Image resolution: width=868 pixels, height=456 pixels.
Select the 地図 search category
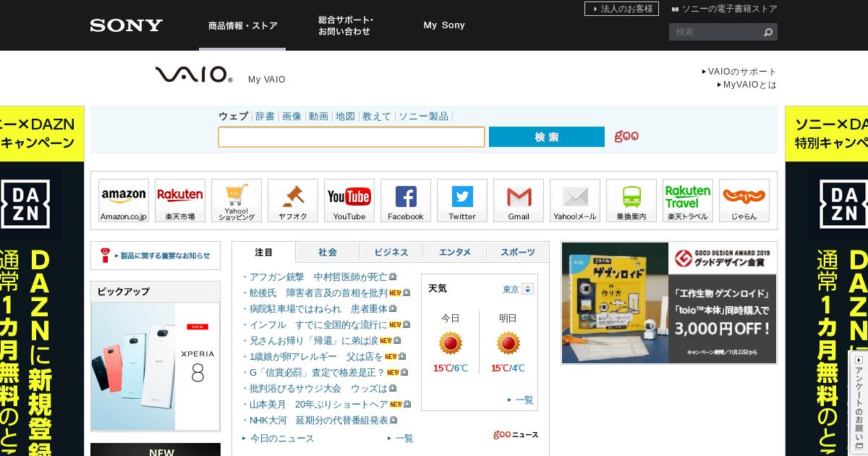[x=345, y=117]
